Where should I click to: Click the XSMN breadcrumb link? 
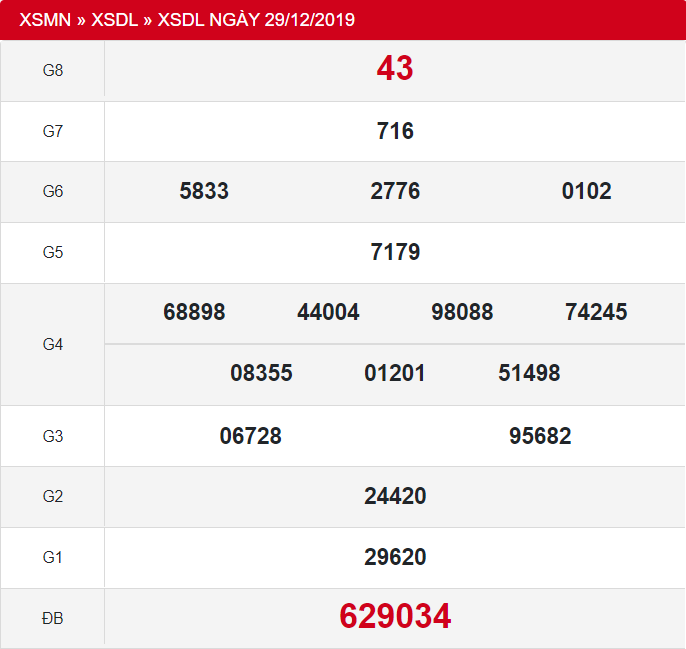tap(44, 20)
